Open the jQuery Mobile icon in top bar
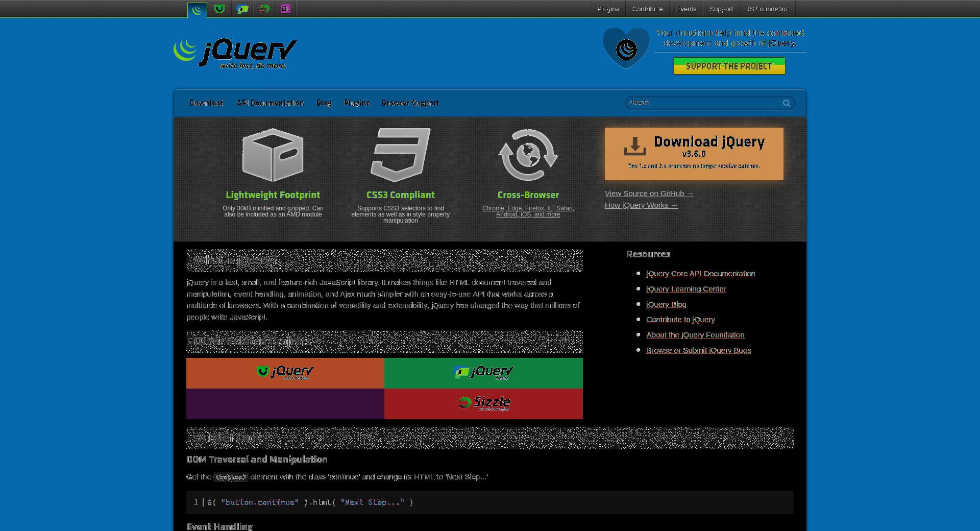The width and height of the screenshot is (980, 531). [x=242, y=9]
